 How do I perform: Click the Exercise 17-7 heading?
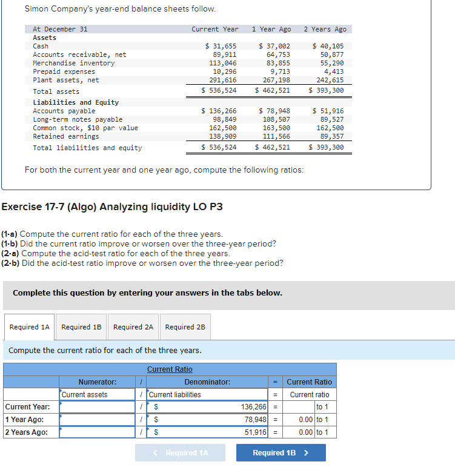point(112,207)
